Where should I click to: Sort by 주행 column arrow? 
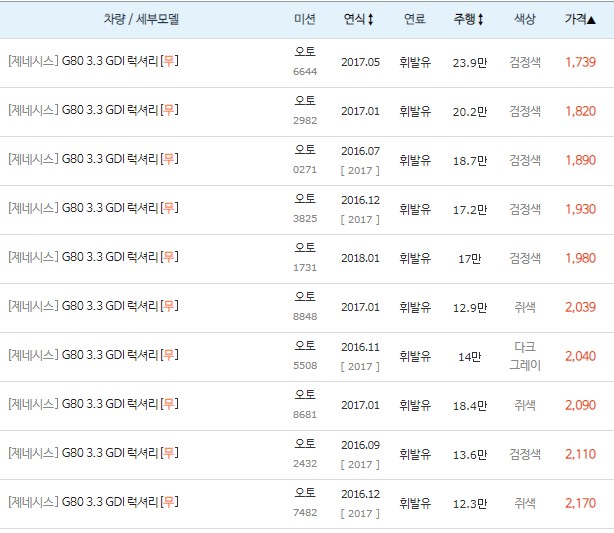[480, 19]
